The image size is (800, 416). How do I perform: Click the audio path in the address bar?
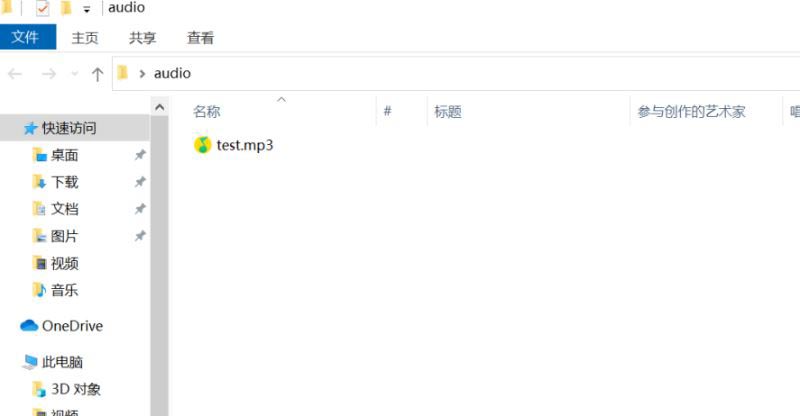[172, 74]
